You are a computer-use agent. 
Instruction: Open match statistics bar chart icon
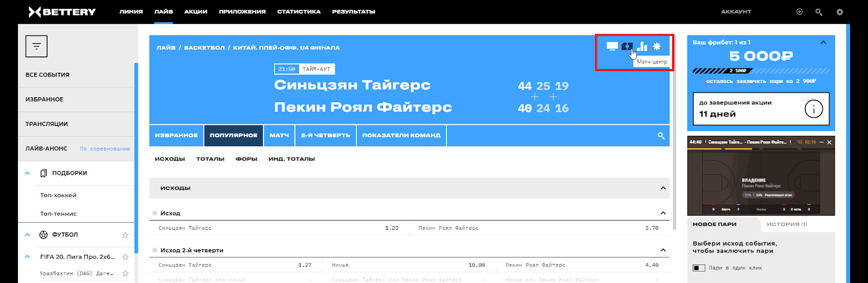pos(642,47)
